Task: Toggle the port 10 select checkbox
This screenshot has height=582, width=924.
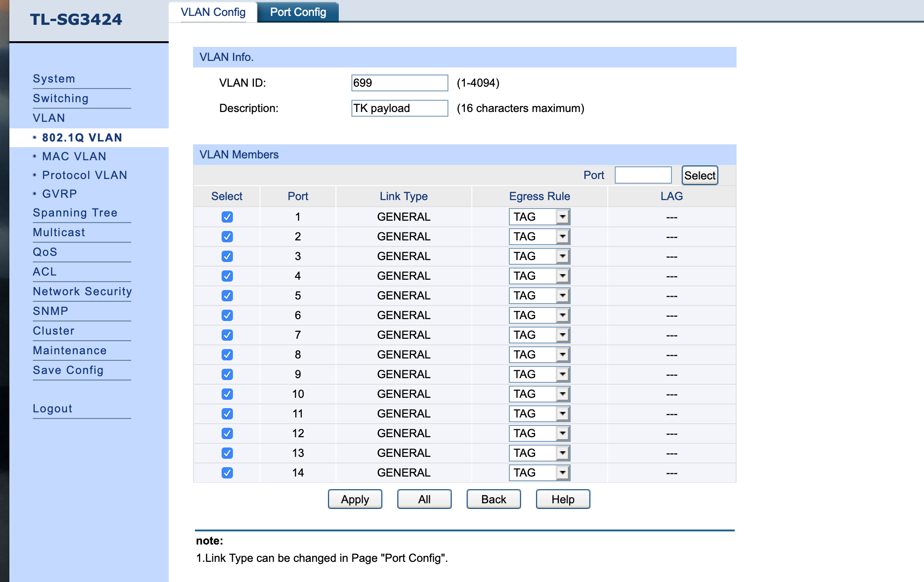Action: [227, 394]
